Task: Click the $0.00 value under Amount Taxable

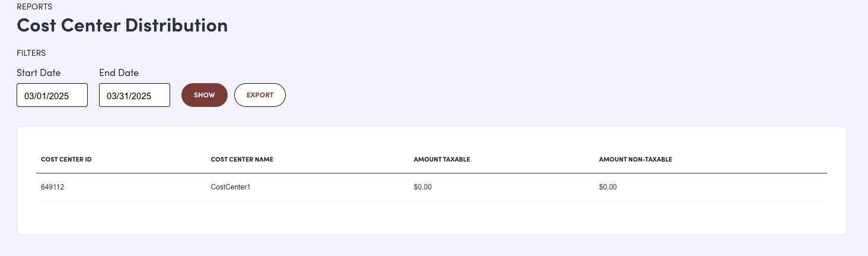Action: 423,187
